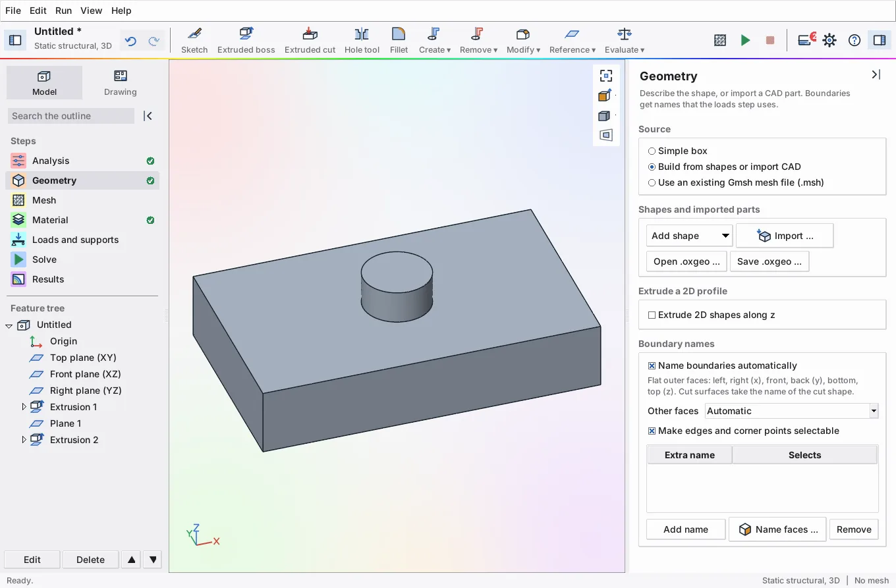Focus the Search the outline field

71,116
